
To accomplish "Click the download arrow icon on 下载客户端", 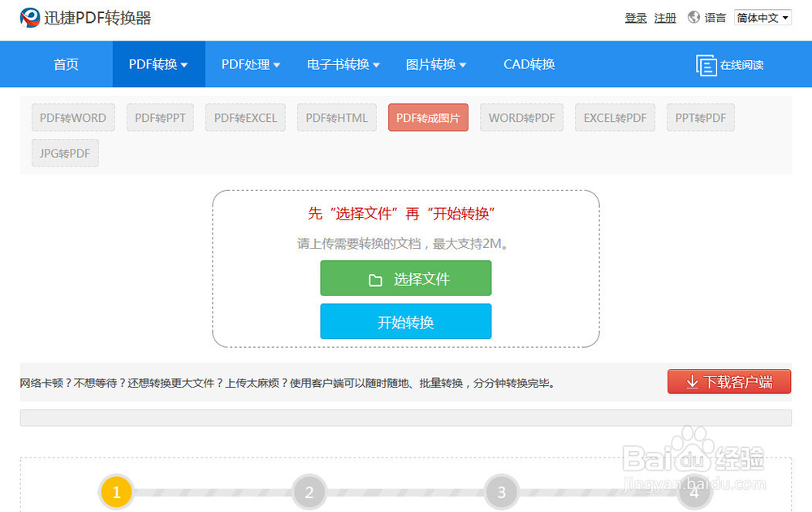I will tap(694, 381).
